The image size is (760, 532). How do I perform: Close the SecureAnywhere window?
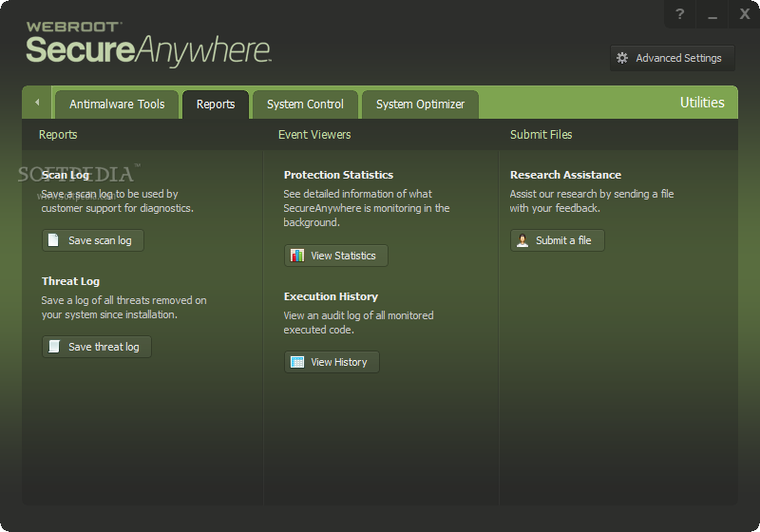[745, 14]
